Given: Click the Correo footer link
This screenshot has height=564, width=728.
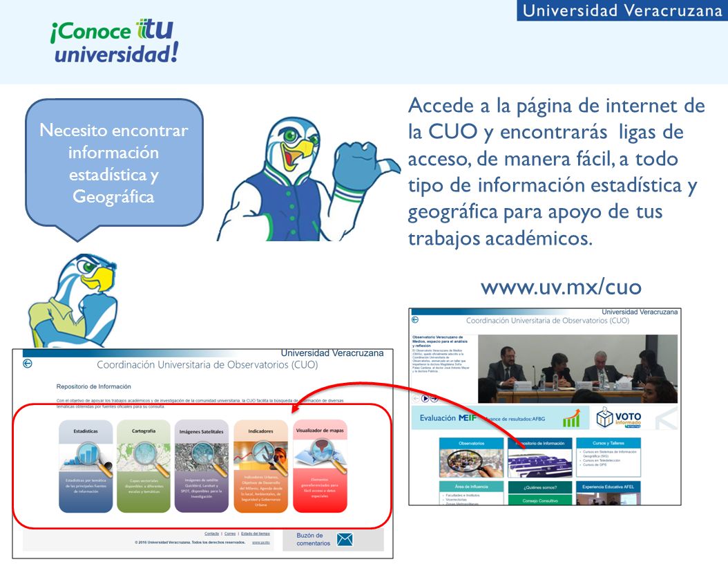Looking at the screenshot, I should (230, 534).
